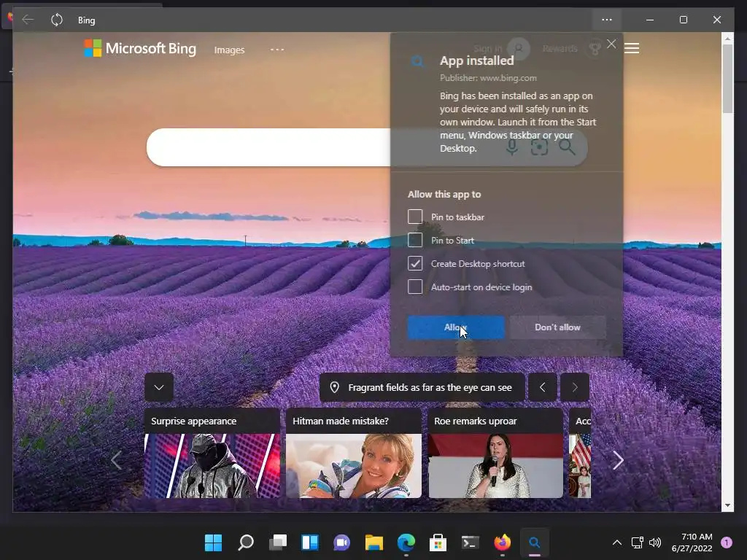
Task: Click into the Bing search box
Action: pyautogui.click(x=324, y=147)
